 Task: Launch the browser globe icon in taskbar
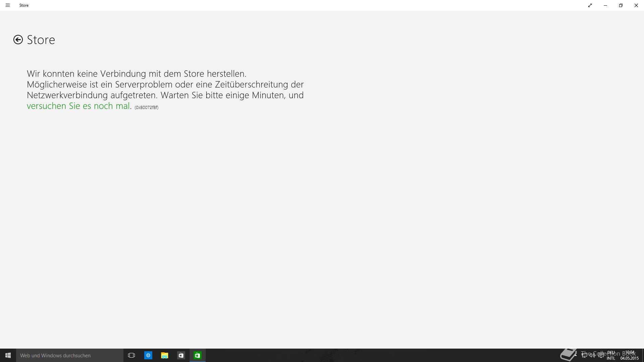[148, 355]
